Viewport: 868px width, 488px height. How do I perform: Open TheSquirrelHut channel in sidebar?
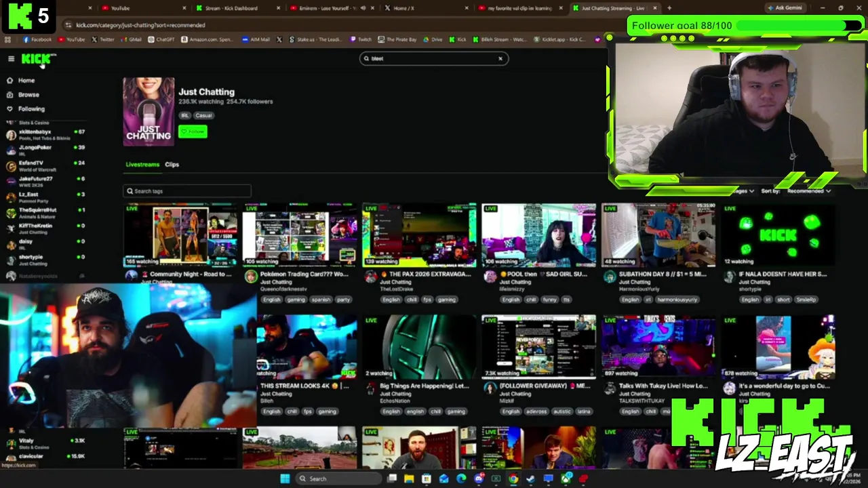[x=45, y=212]
